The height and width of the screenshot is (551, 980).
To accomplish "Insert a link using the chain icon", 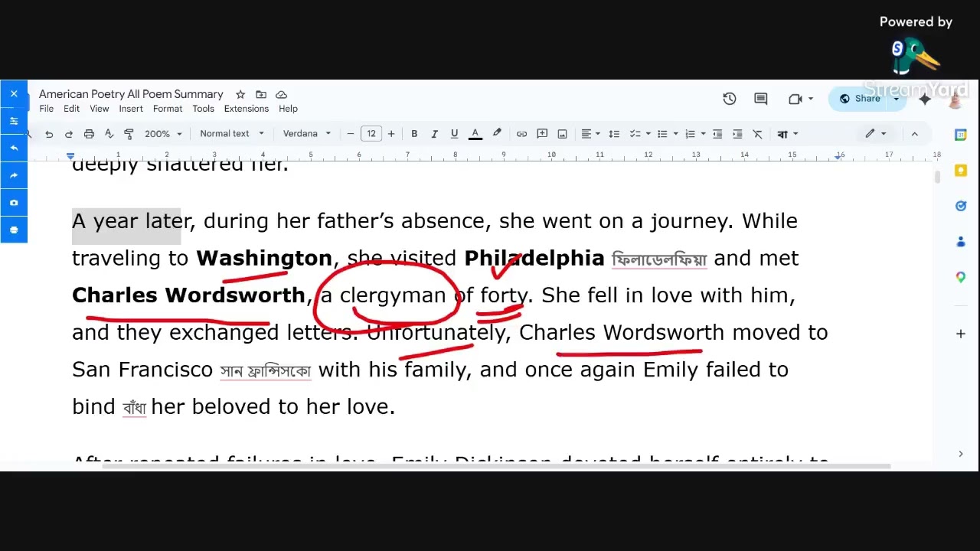I will pos(521,134).
